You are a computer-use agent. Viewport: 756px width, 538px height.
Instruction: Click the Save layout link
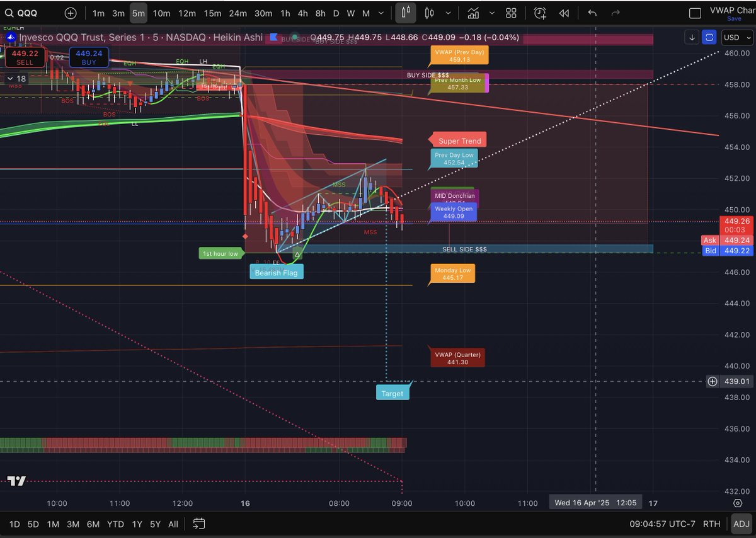click(734, 18)
